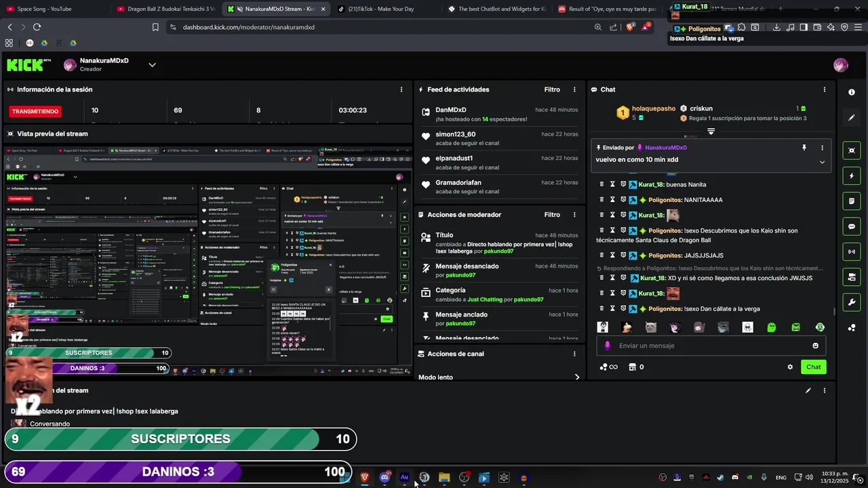This screenshot has width=868, height=488.
Task: Open File Explorer from the taskbar
Action: 444,477
